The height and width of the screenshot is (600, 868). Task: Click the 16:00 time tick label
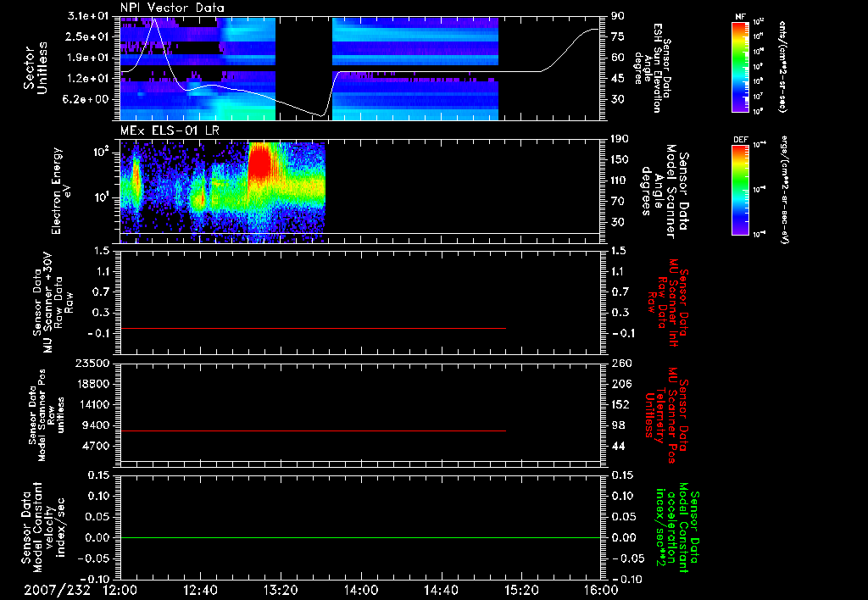pos(601,590)
